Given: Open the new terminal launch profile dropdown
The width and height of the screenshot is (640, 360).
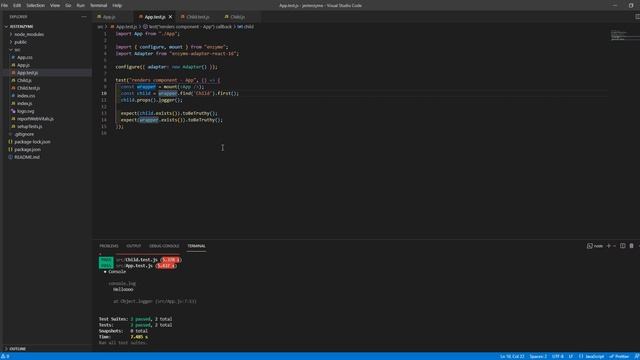Looking at the screenshot, I should point(614,246).
